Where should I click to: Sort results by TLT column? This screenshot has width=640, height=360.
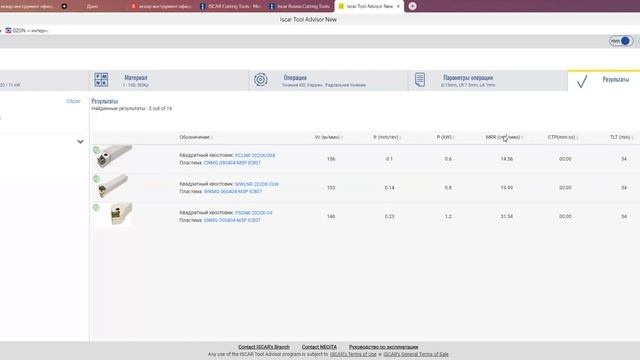[x=621, y=137]
